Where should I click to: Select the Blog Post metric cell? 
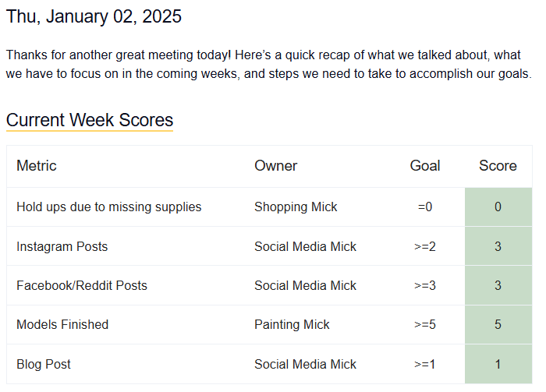coord(44,364)
